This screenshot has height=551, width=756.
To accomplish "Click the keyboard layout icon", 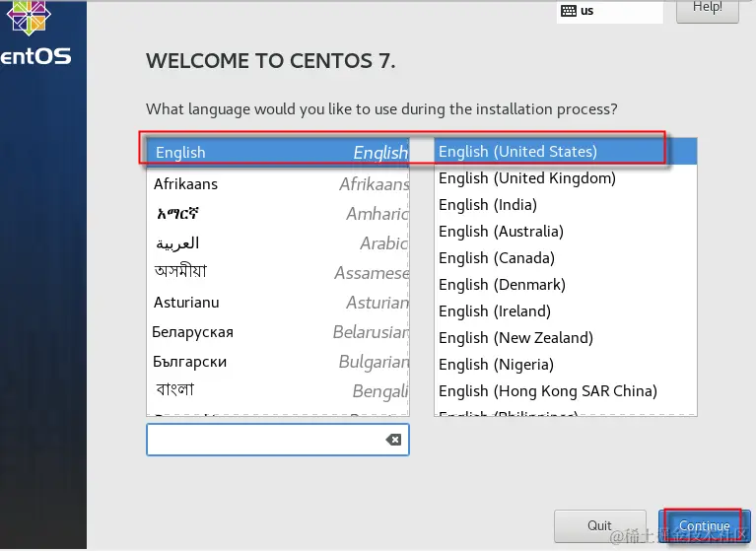I will (x=569, y=11).
